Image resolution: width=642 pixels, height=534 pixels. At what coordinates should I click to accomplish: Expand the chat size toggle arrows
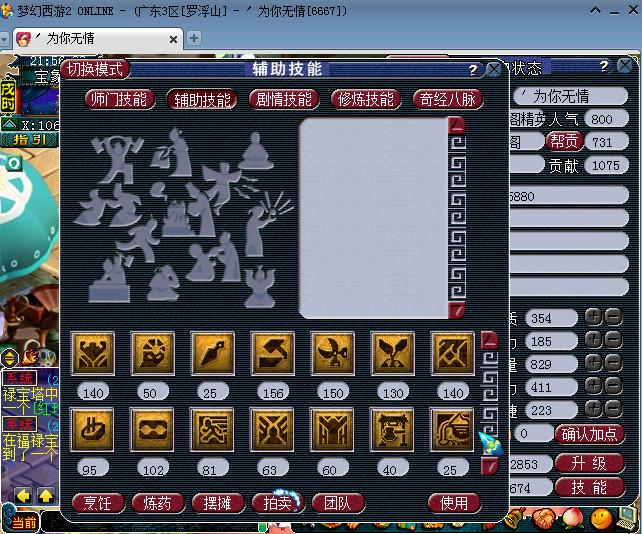[9, 358]
